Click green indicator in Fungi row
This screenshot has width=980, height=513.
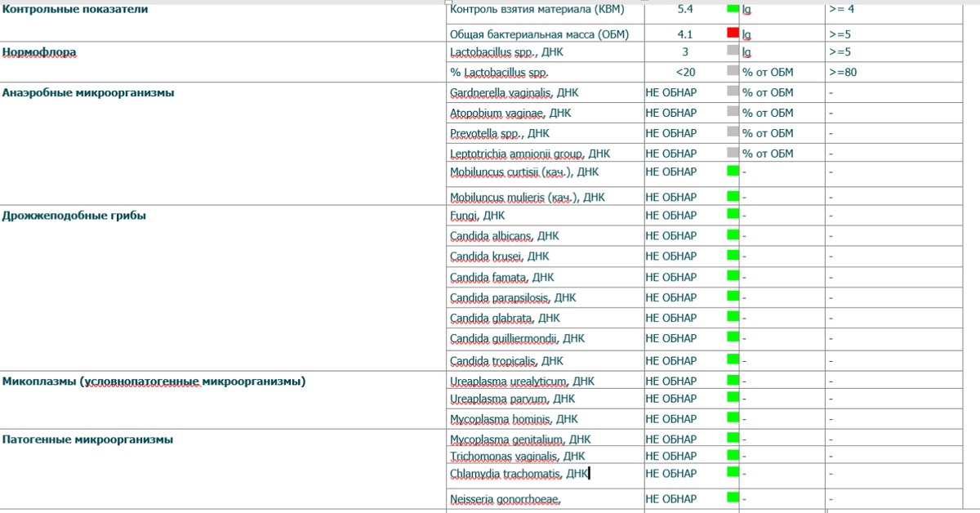[733, 215]
